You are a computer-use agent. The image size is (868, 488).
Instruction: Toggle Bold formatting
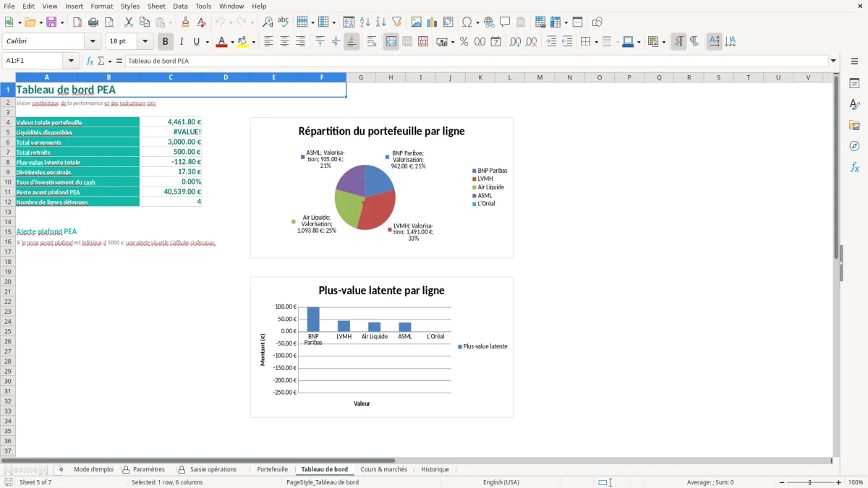tap(166, 42)
